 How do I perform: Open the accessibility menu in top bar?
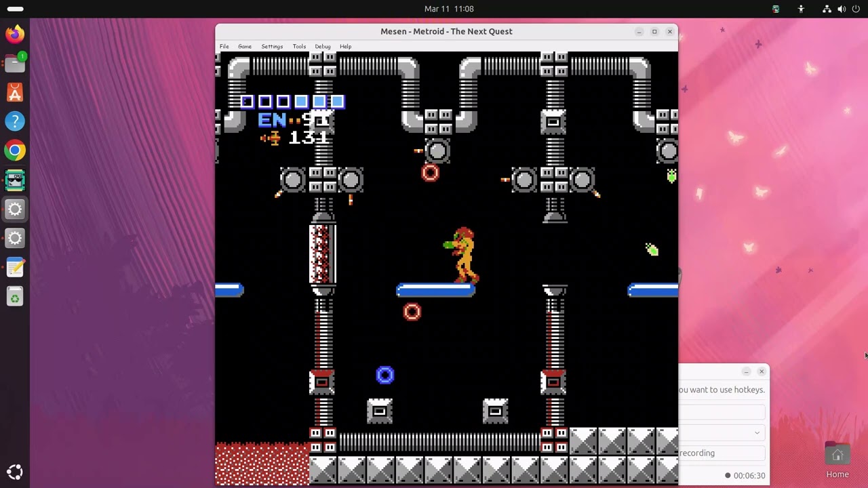(801, 9)
